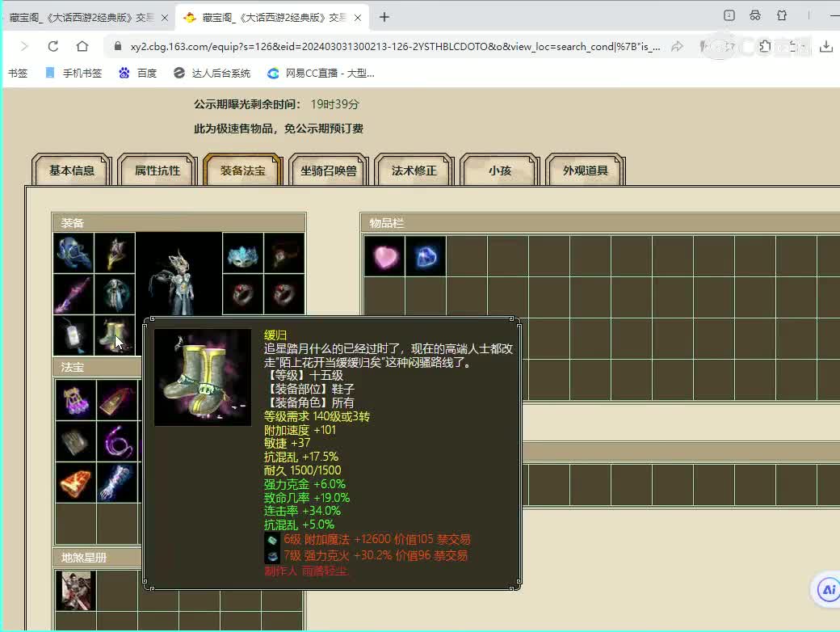This screenshot has width=840, height=632.
Task: Select the dark belt equipment icon
Action: 284,253
